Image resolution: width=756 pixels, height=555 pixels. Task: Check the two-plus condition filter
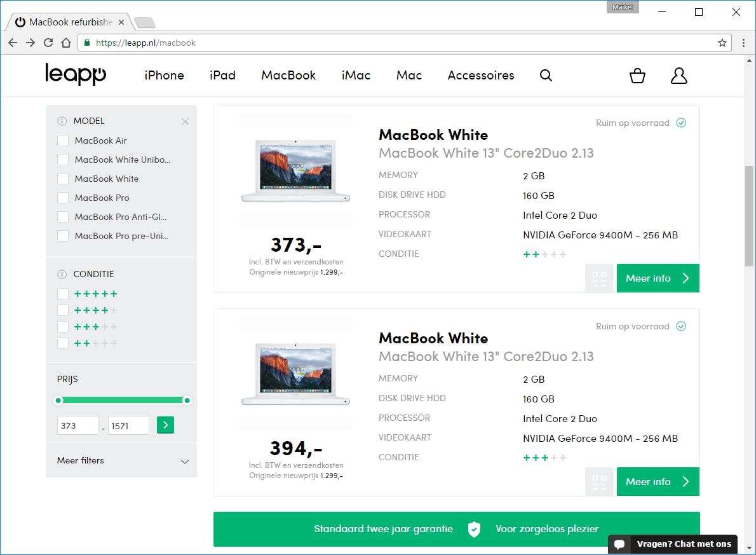[63, 343]
